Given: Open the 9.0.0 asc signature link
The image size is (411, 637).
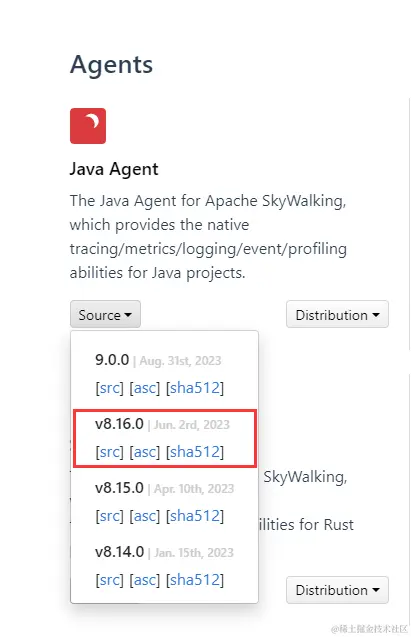Looking at the screenshot, I should [145, 388].
